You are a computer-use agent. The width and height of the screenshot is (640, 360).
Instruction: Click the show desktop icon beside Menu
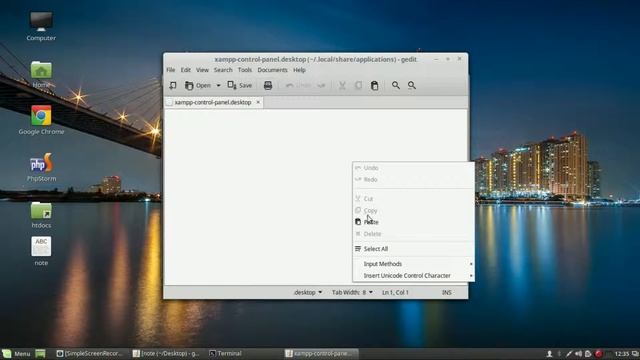40,353
